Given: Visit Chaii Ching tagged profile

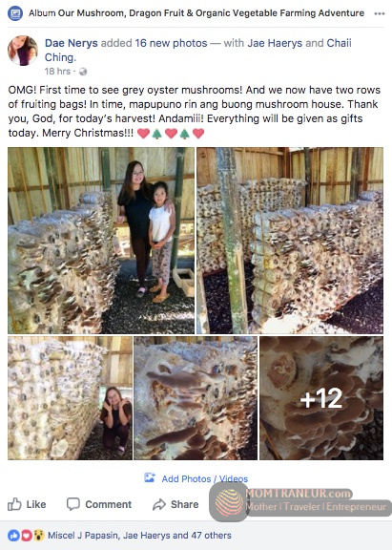Looking at the screenshot, I should coord(198,51).
